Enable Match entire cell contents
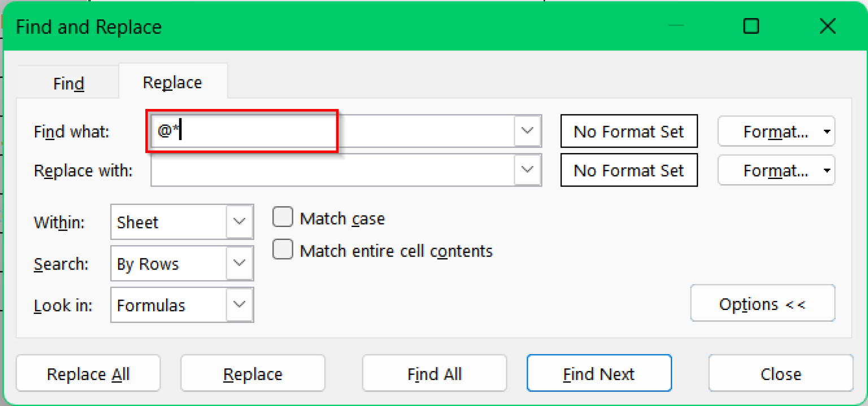 283,249
